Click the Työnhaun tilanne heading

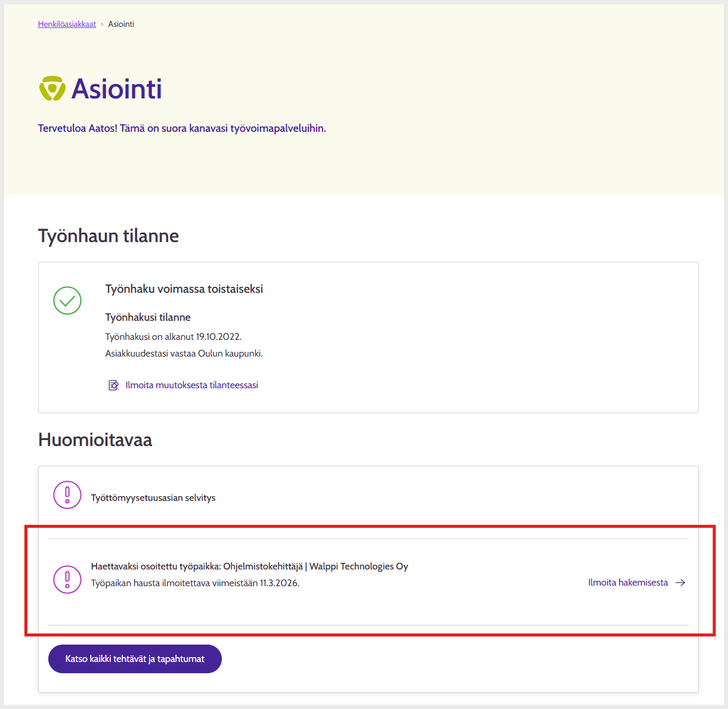[109, 236]
